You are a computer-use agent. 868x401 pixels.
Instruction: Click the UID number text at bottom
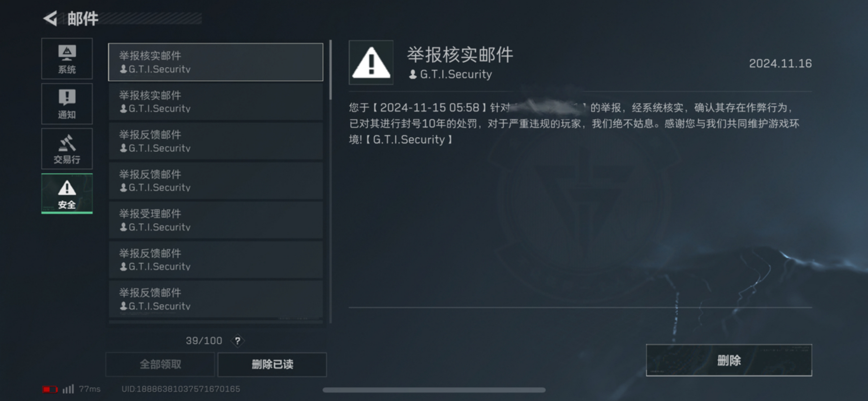click(x=181, y=389)
